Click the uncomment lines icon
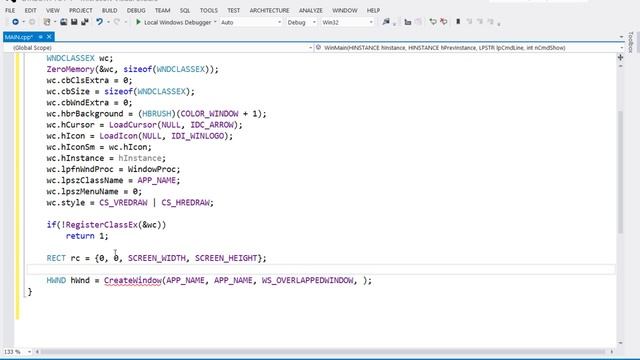The width and height of the screenshot is (640, 360). [x=444, y=22]
